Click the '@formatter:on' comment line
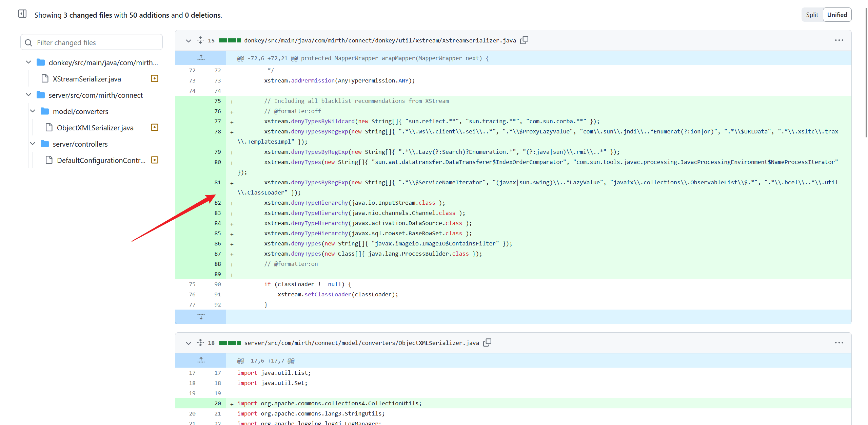This screenshot has width=868, height=425. click(x=291, y=264)
